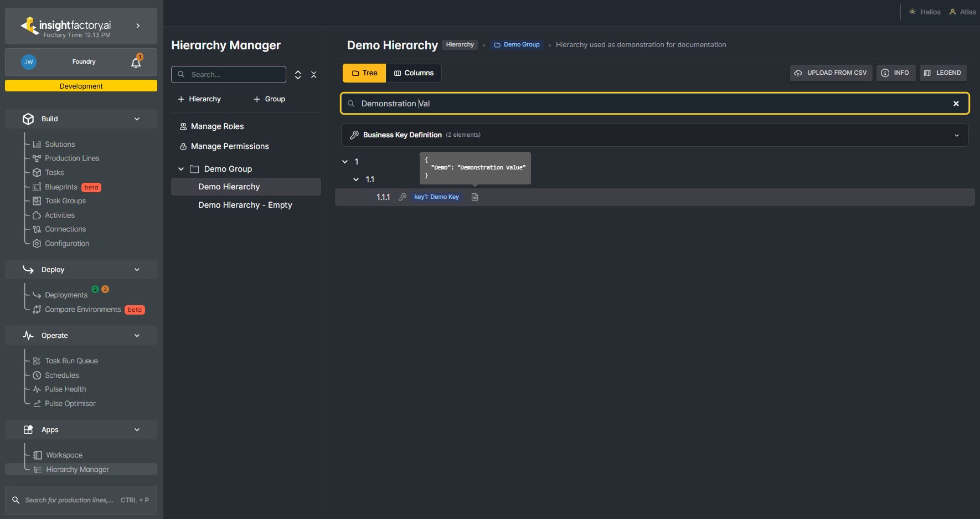Select Demo Hierarchy in the tree
The height and width of the screenshot is (519, 980).
(x=246, y=187)
